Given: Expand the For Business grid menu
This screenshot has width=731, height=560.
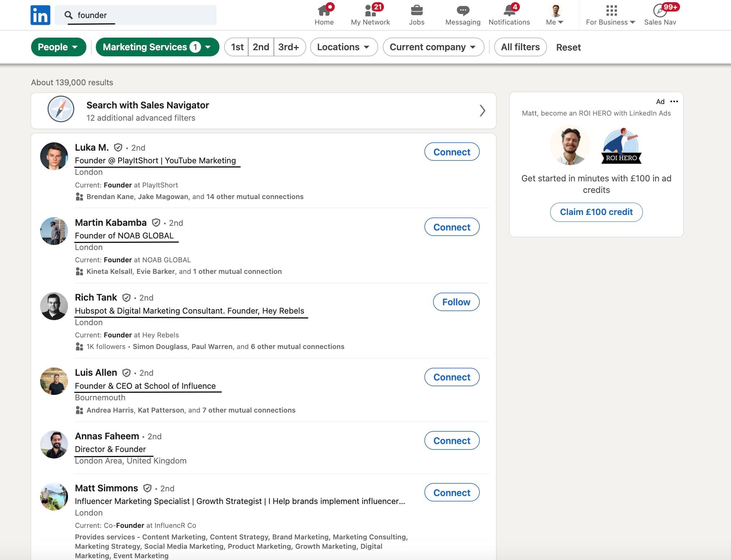Looking at the screenshot, I should pos(611,15).
